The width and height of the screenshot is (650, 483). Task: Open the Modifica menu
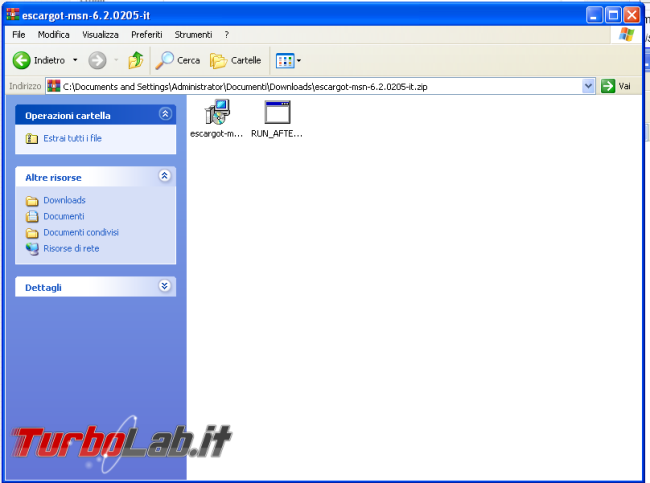pyautogui.click(x=53, y=35)
